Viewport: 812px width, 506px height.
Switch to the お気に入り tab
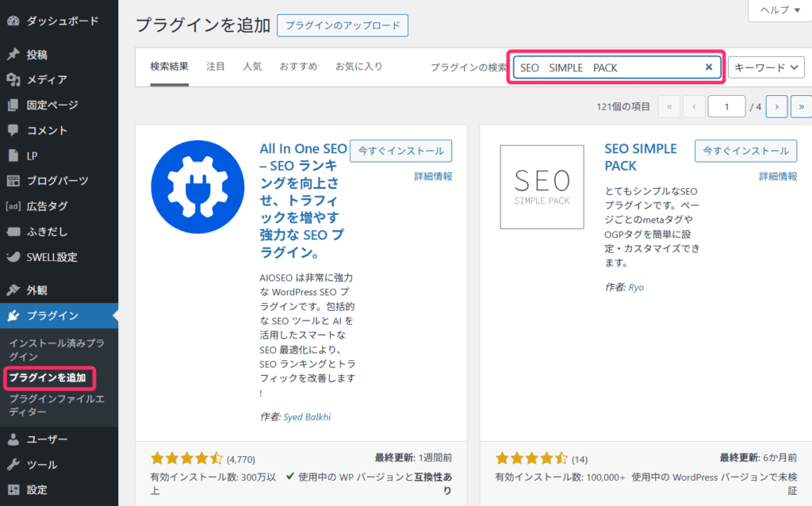(359, 67)
